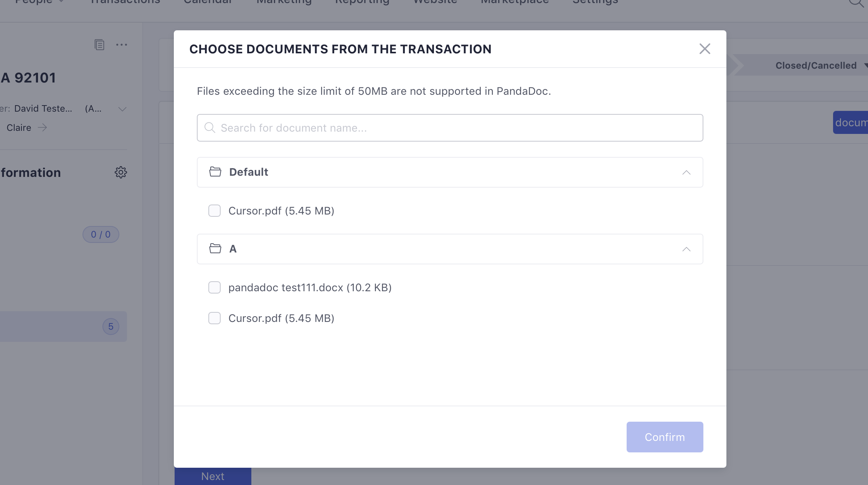Select the pandadoc test111.docx checkbox

pos(215,287)
